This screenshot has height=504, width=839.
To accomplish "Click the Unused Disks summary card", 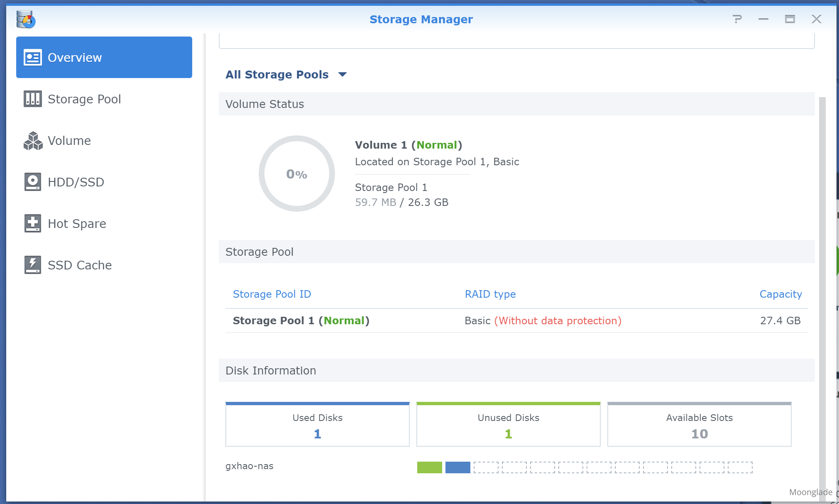I will [x=508, y=425].
